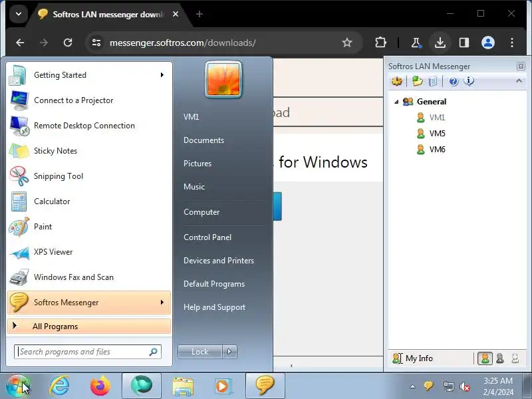Image resolution: width=532 pixels, height=399 pixels.
Task: Switch to Softros LAN messenger download tab
Action: click(x=108, y=14)
